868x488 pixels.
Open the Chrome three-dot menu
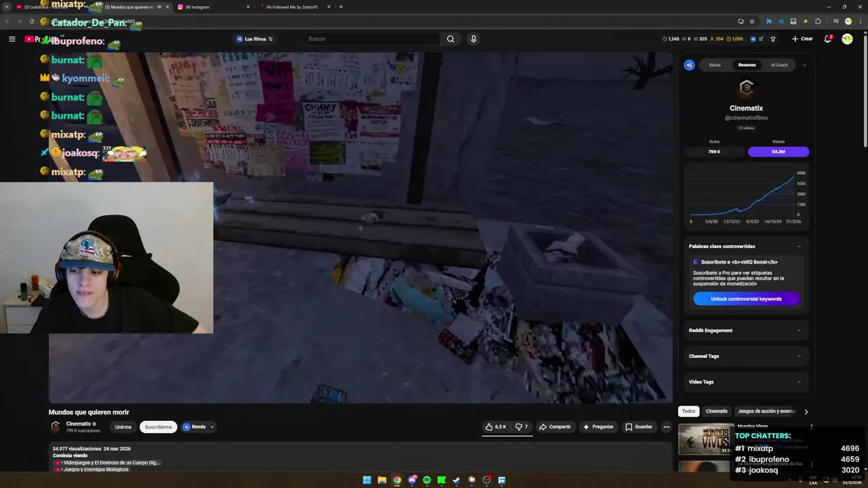click(x=859, y=21)
